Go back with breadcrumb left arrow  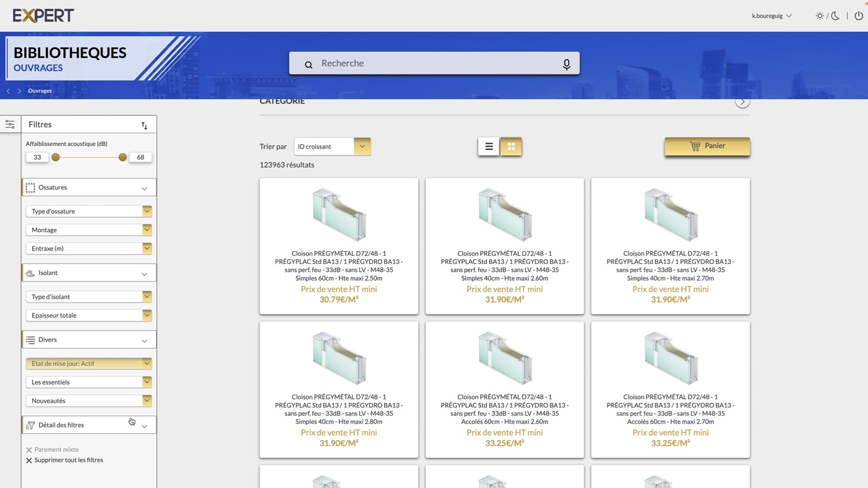[x=8, y=91]
